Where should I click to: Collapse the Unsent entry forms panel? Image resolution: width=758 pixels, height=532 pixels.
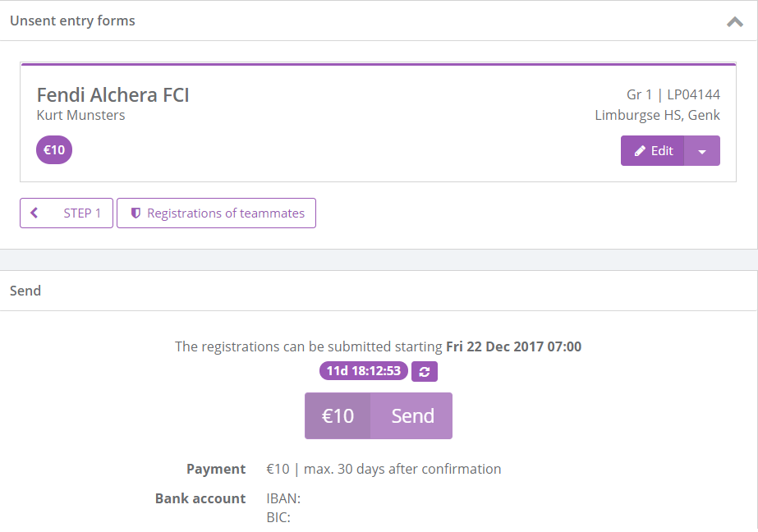734,22
